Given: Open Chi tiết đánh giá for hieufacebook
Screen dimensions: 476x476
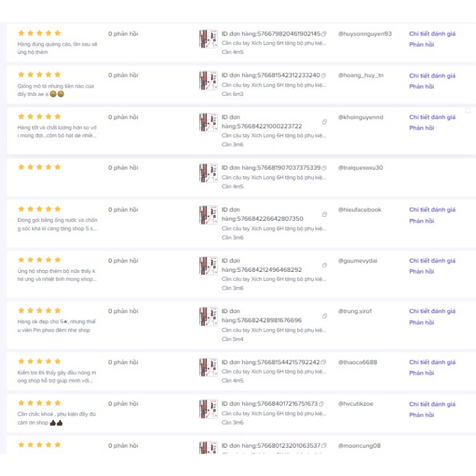Looking at the screenshot, I should point(432,210).
